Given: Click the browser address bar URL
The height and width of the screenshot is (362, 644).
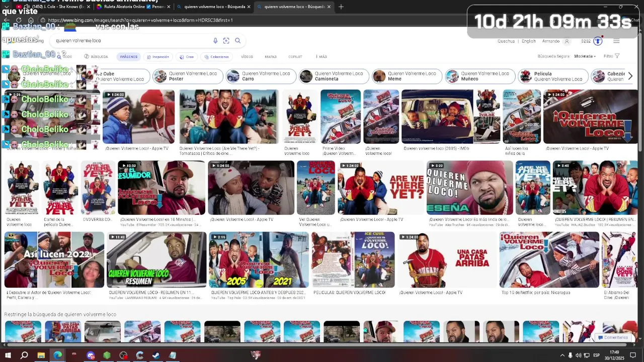Looking at the screenshot, I should [x=140, y=20].
